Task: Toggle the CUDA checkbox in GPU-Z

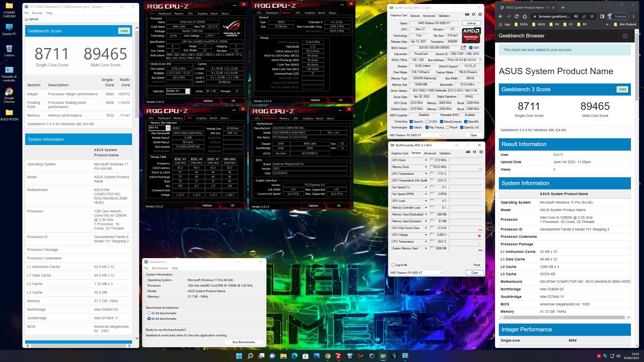Action: (x=427, y=122)
